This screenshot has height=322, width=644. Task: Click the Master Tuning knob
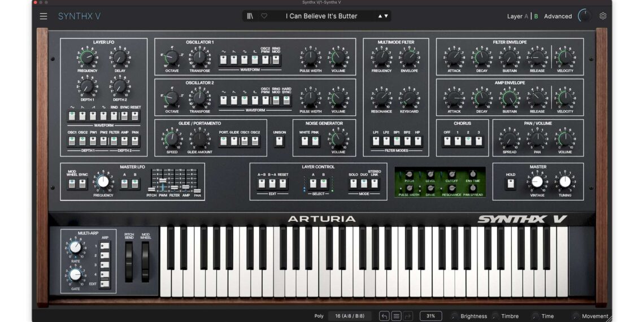(x=565, y=181)
